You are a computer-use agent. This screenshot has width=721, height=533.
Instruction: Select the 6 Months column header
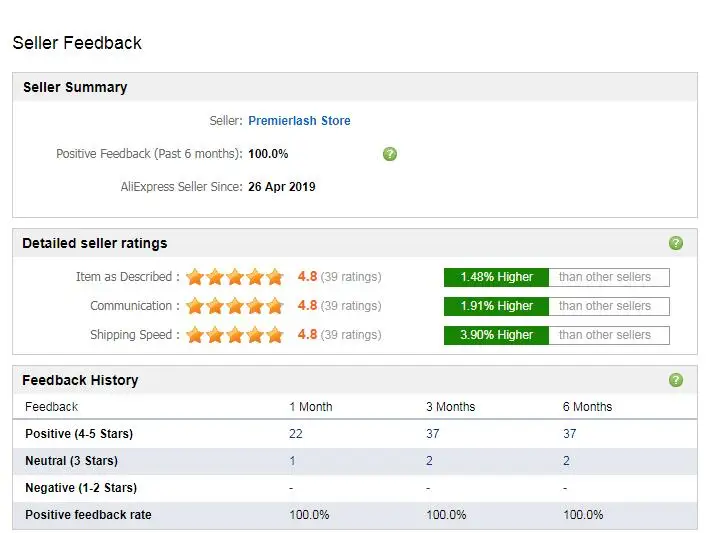click(587, 407)
